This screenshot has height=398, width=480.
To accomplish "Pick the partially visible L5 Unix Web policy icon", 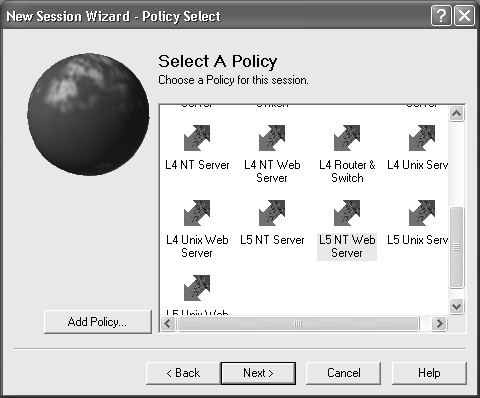I will click(x=197, y=288).
